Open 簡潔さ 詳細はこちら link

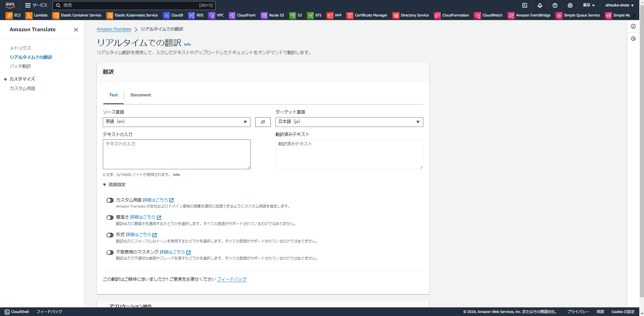pyautogui.click(x=146, y=217)
